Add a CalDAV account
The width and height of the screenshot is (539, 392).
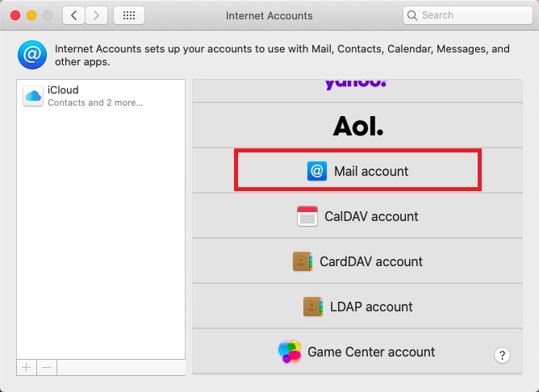click(x=357, y=215)
